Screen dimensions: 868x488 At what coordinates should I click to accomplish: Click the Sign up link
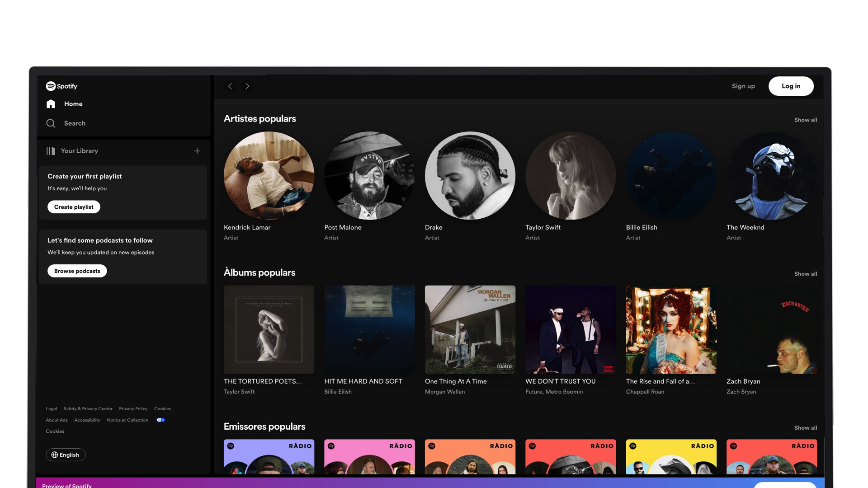coord(743,86)
